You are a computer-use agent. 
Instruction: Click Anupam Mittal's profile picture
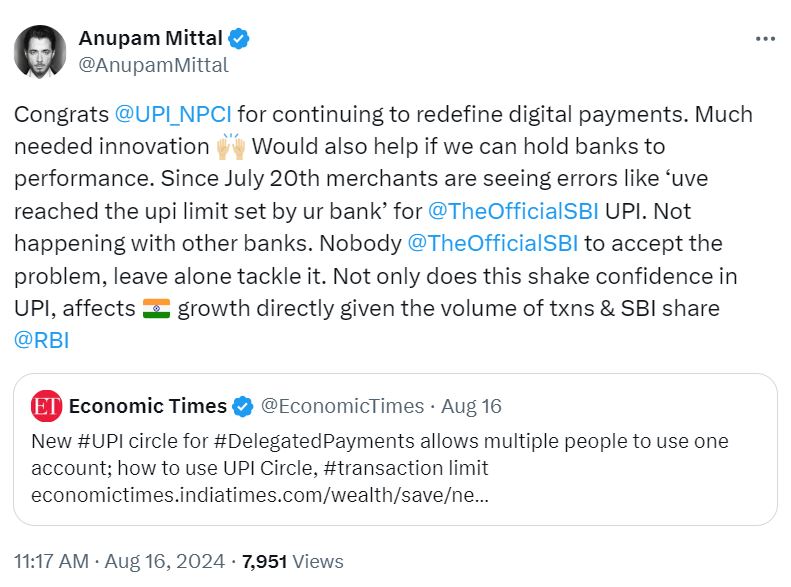tap(40, 52)
